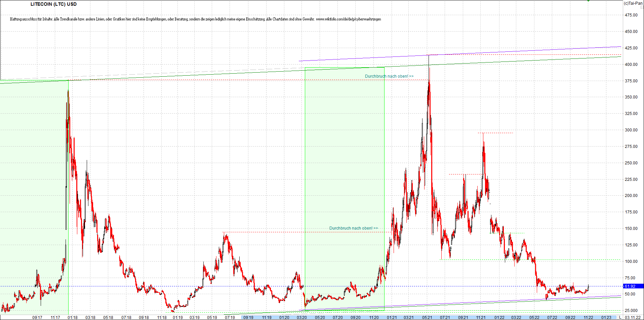The height and width of the screenshot is (320, 644).
Task: Click the green triangle marker at chart top
Action: pyautogui.click(x=589, y=1)
